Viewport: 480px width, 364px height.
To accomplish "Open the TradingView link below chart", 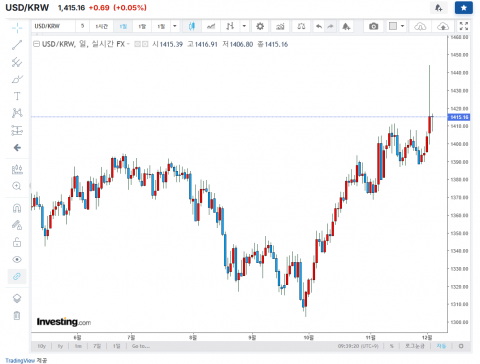I will [20, 360].
